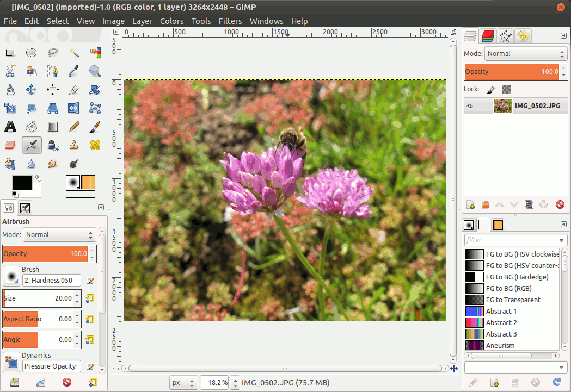
Task: Select the Fuzzy Select tool
Action: pos(75,52)
